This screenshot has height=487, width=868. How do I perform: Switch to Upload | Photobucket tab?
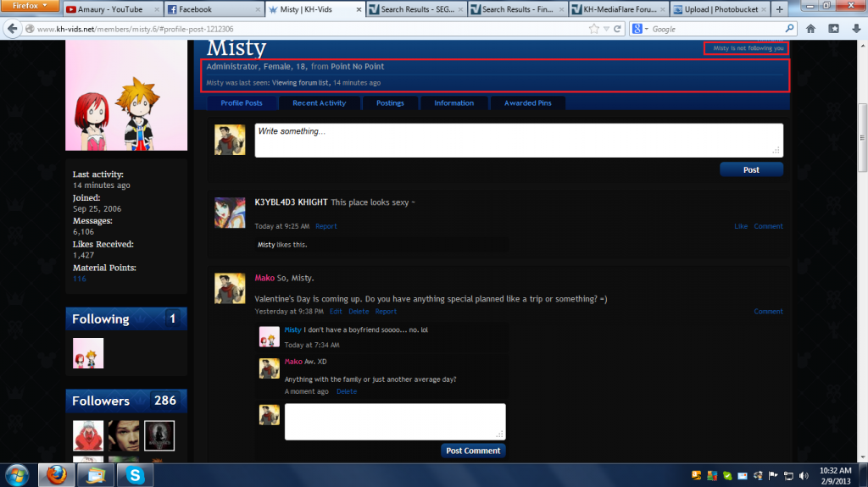tap(721, 8)
